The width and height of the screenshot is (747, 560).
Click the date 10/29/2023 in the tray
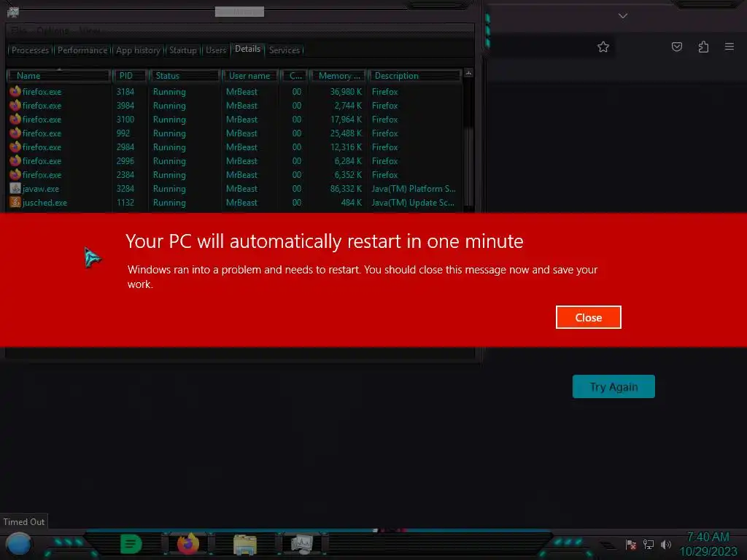tap(708, 551)
